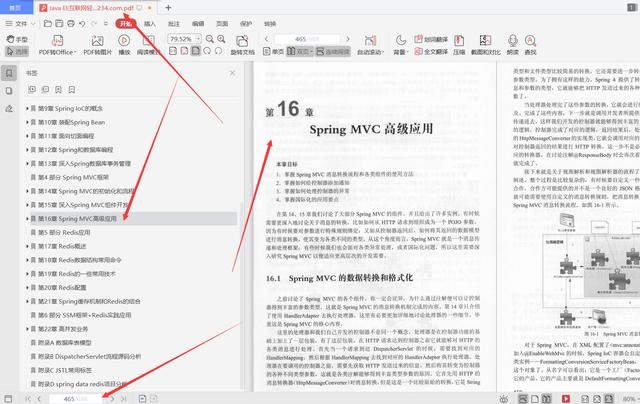Switch to the 插入 ribbon tab
This screenshot has height=404, width=640.
coord(150,24)
